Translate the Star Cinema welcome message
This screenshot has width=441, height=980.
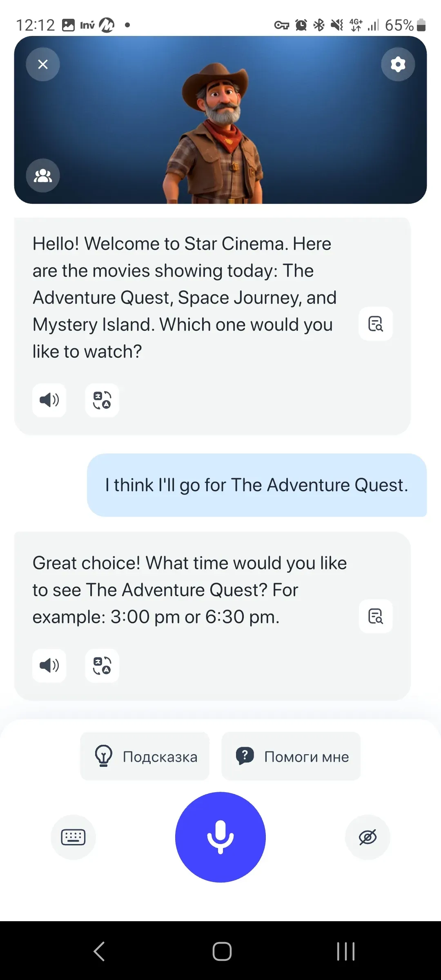tap(102, 400)
